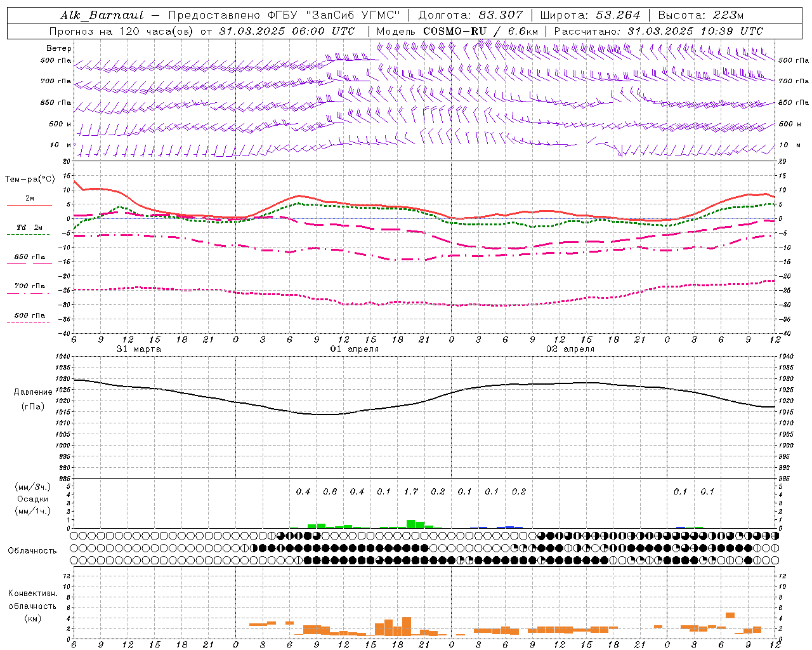Screen dimensions: 812x650
Task: Click the '0.6' precipitation value
Action: [x=330, y=491]
